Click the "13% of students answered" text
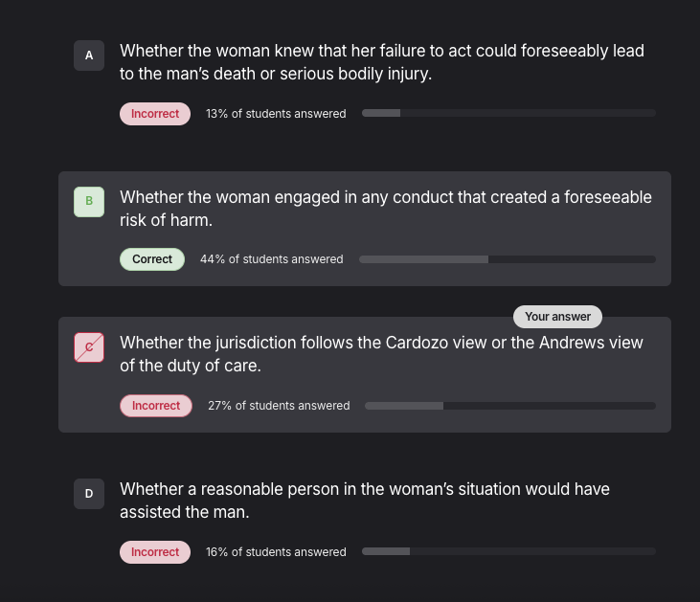This screenshot has width=700, height=602. 276,114
